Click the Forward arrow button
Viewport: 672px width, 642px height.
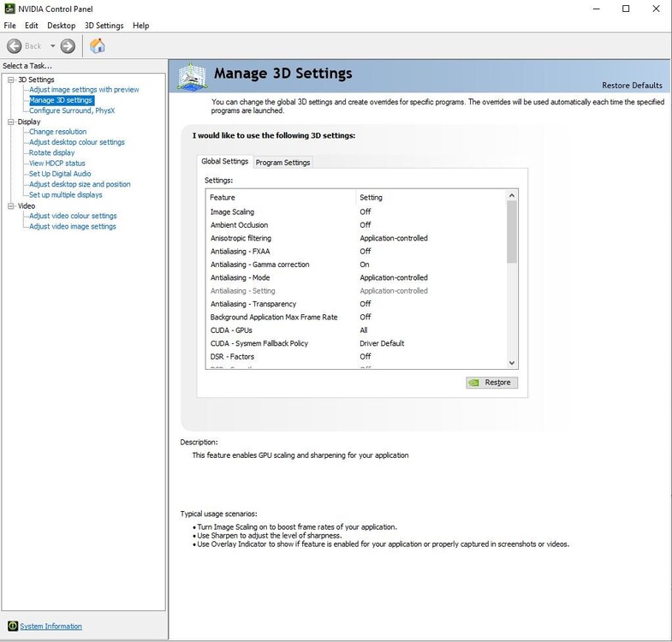tap(68, 46)
